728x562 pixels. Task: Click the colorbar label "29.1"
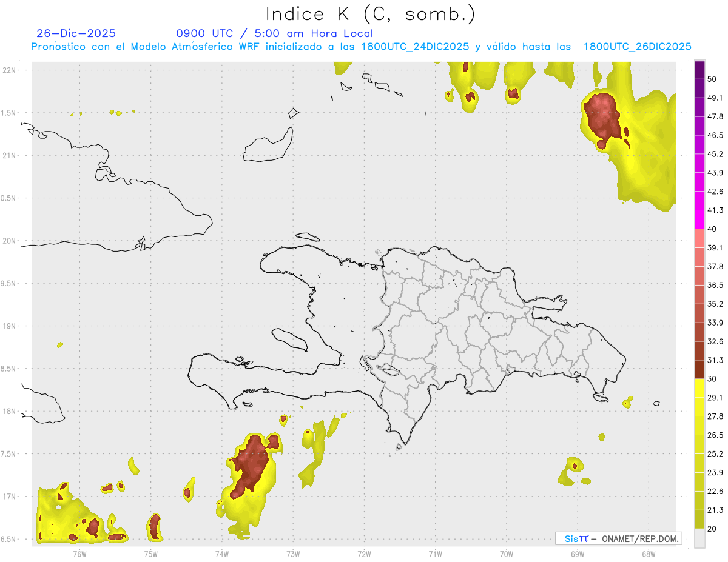click(x=715, y=397)
